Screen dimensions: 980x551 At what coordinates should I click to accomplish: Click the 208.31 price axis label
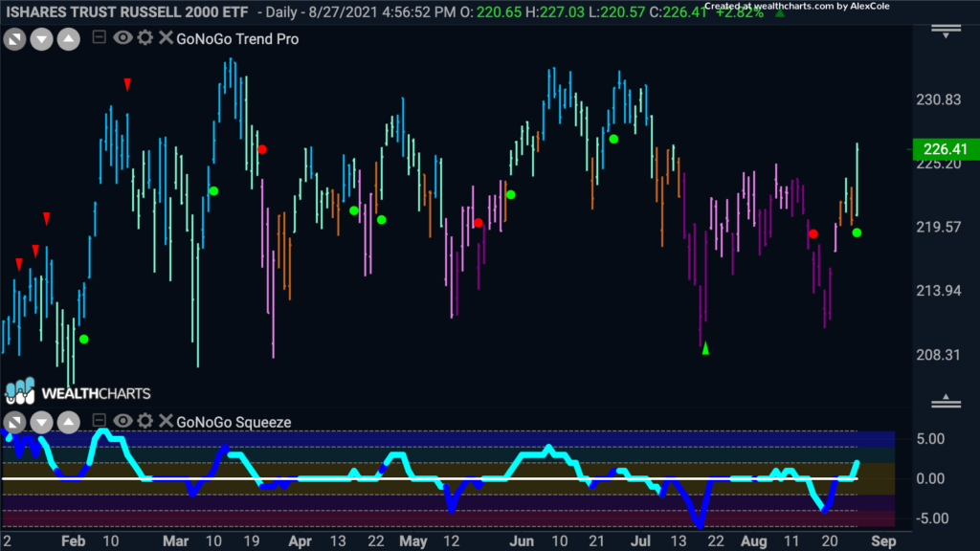click(x=938, y=356)
